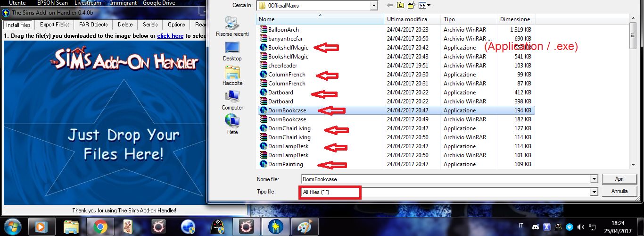Open the Options tab
The image size is (644, 236).
[176, 25]
